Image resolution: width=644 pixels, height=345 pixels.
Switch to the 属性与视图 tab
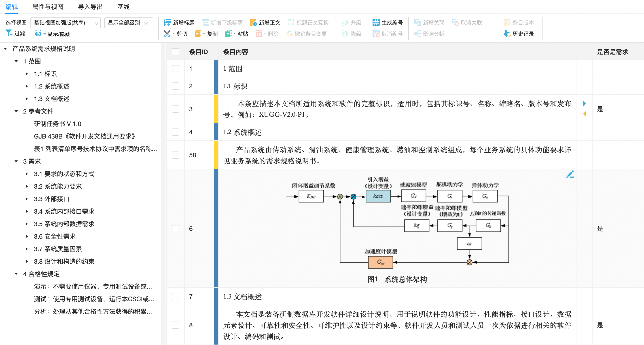tap(47, 7)
